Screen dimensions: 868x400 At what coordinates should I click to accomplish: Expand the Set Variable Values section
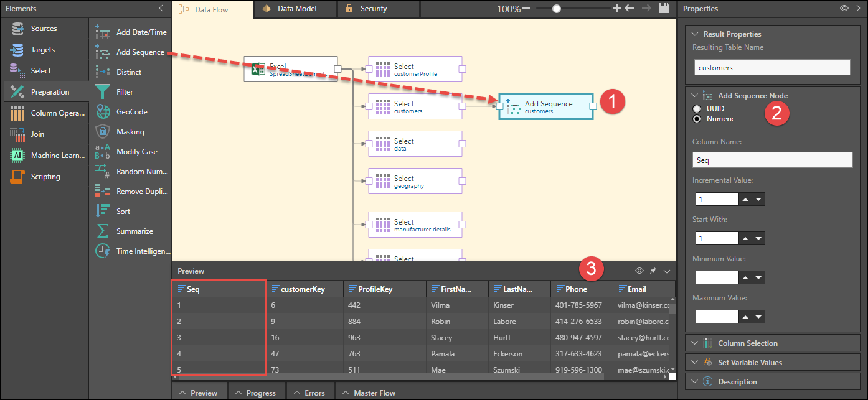tap(750, 363)
